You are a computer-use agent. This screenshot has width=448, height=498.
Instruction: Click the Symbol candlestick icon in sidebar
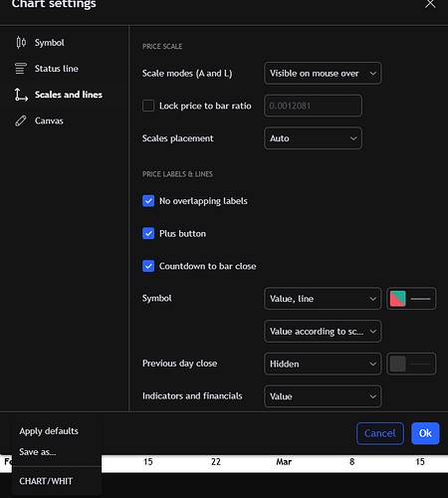click(21, 43)
